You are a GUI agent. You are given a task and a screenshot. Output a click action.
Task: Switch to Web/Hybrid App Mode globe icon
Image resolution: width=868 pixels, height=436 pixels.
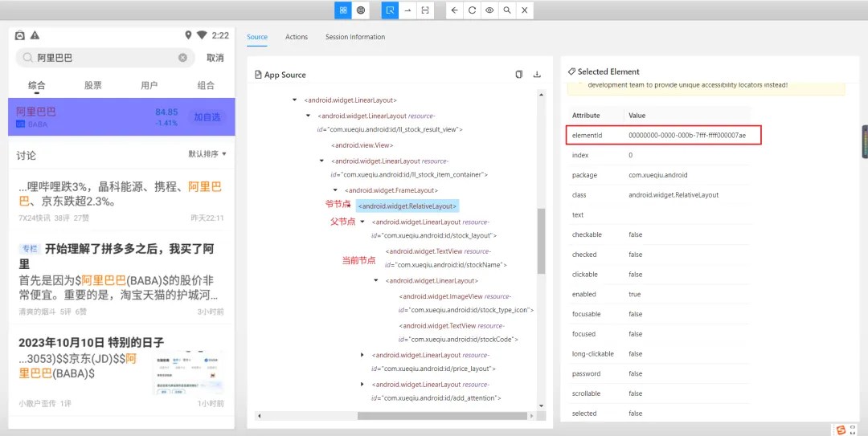pos(361,10)
